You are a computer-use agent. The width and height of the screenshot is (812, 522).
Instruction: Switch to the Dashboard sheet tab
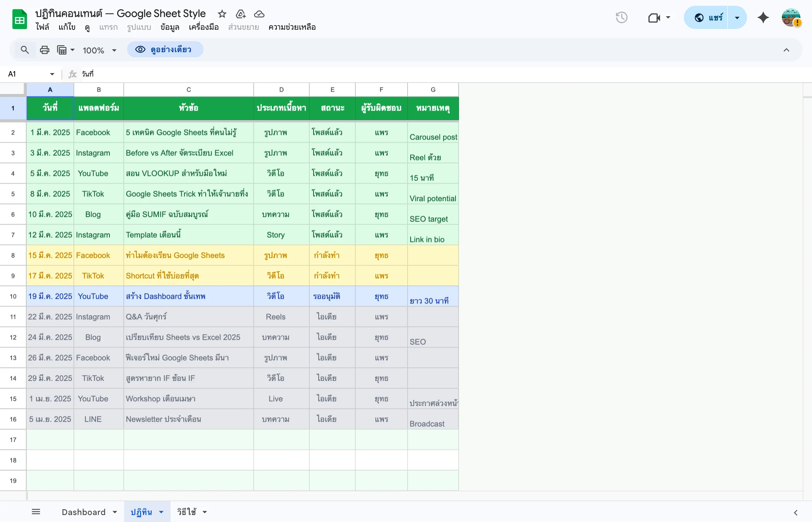[x=84, y=512]
